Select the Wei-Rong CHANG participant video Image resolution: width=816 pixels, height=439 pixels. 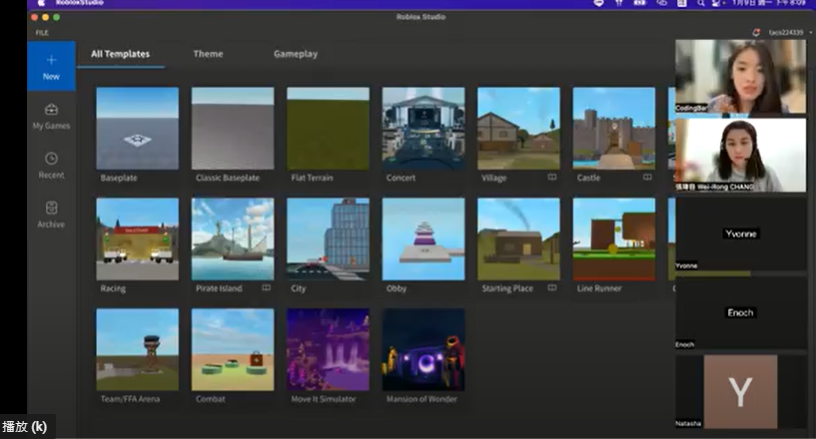[x=740, y=155]
